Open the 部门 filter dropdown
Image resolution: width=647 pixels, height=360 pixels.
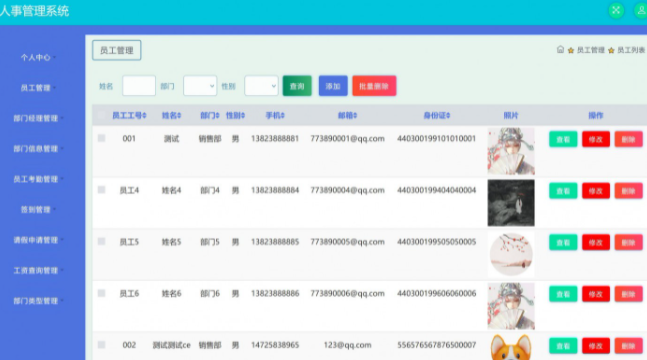click(x=200, y=86)
